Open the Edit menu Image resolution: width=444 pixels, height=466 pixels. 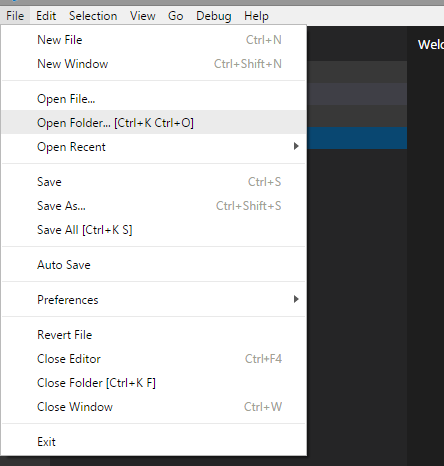(x=46, y=16)
